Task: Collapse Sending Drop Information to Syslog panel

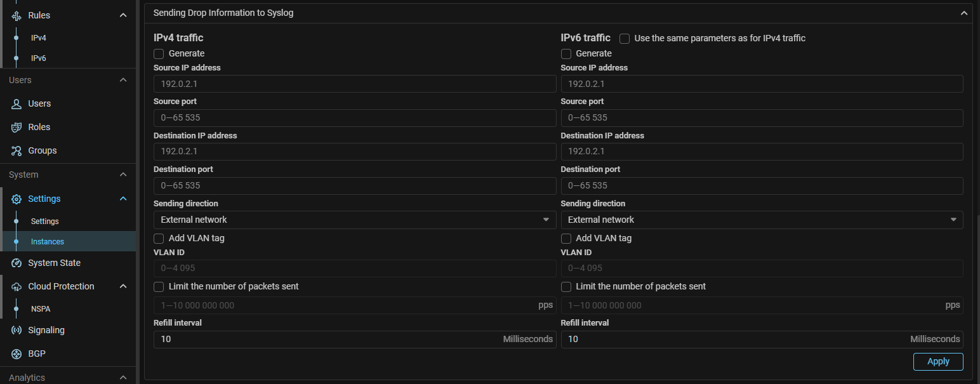Action: (963, 13)
